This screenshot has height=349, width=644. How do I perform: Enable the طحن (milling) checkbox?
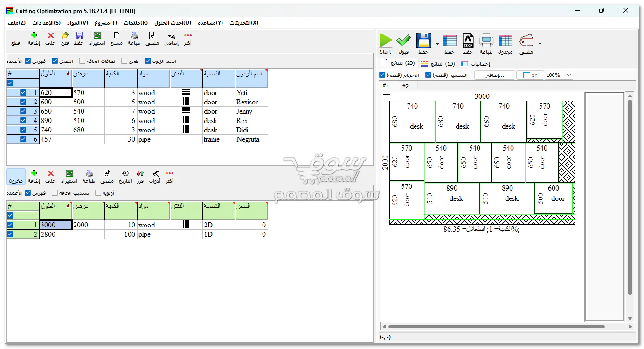point(125,61)
